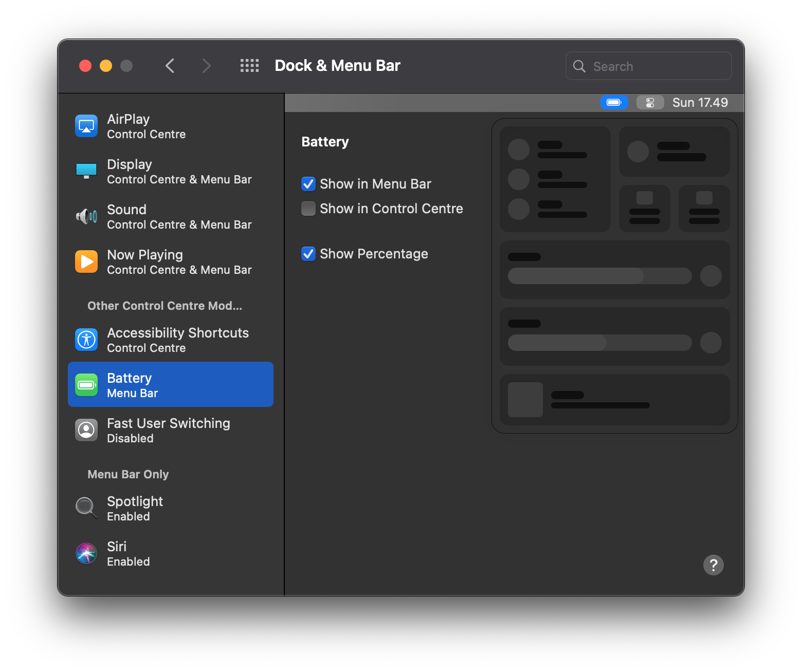Click the Display monitor icon
This screenshot has height=672, width=802.
[x=86, y=171]
